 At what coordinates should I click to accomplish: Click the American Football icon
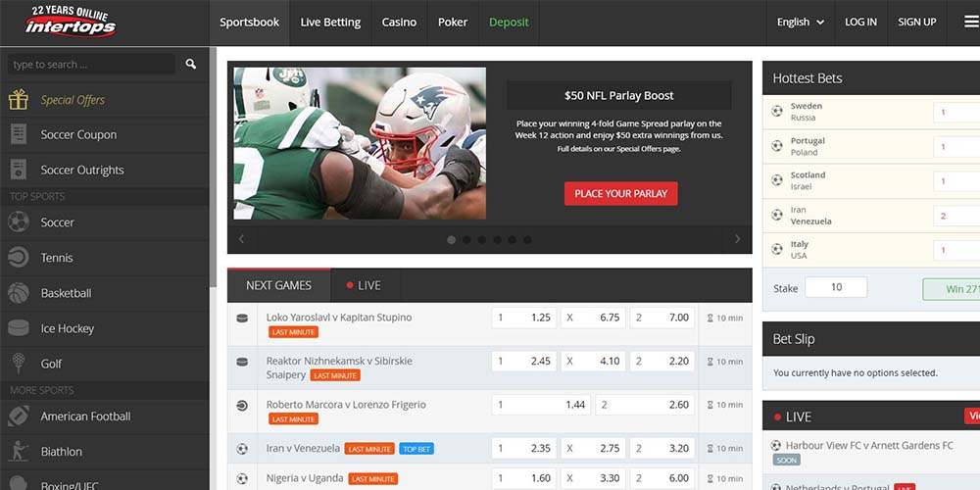pyautogui.click(x=18, y=416)
